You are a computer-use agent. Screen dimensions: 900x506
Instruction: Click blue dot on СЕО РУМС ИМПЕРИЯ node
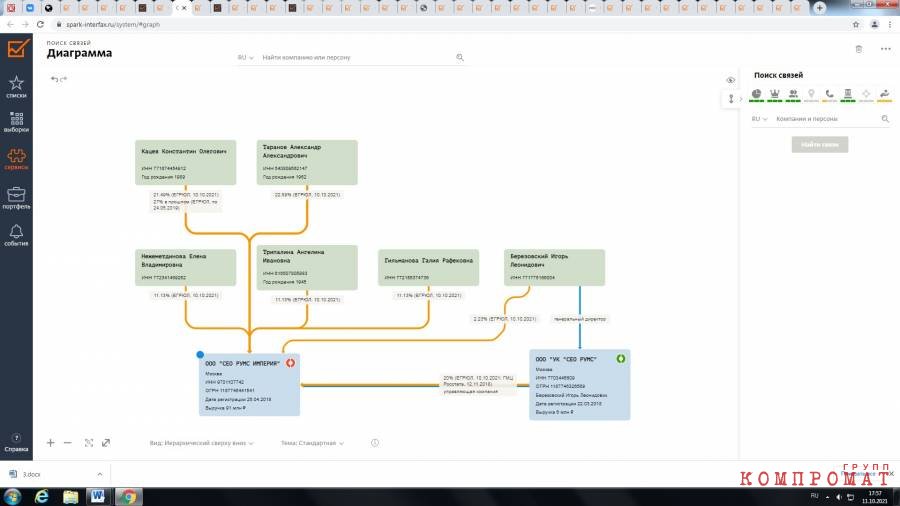200,355
